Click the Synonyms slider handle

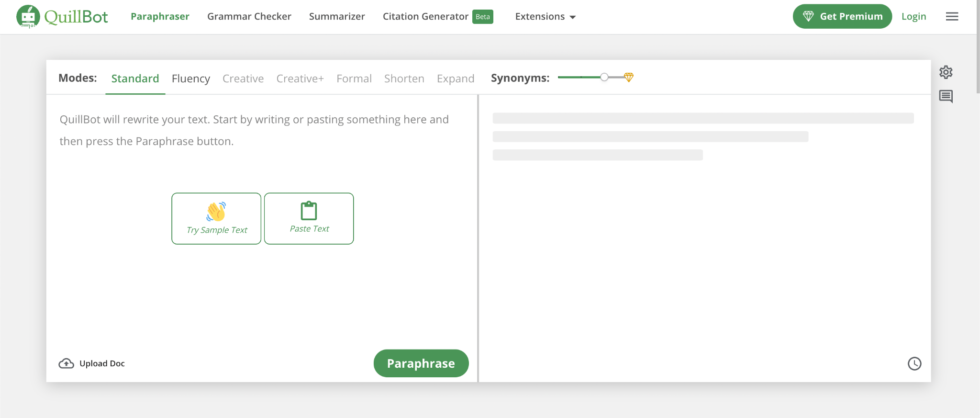click(604, 77)
